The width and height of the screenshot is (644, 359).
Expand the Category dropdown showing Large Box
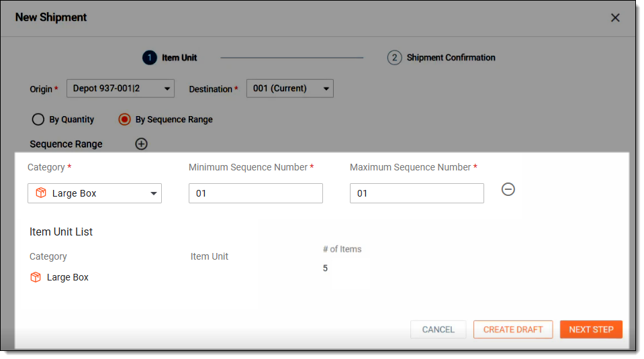pos(95,193)
